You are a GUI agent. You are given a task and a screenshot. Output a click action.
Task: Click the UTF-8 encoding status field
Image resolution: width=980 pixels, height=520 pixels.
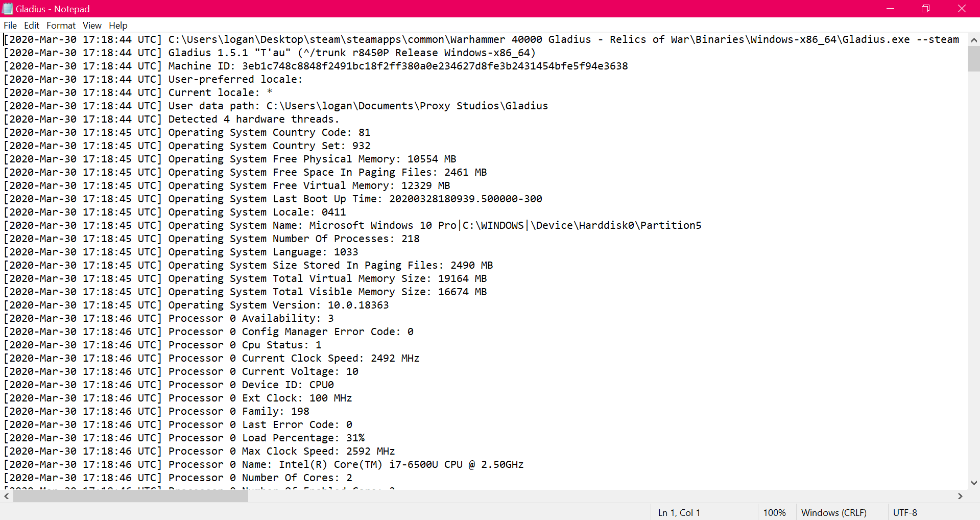click(905, 512)
